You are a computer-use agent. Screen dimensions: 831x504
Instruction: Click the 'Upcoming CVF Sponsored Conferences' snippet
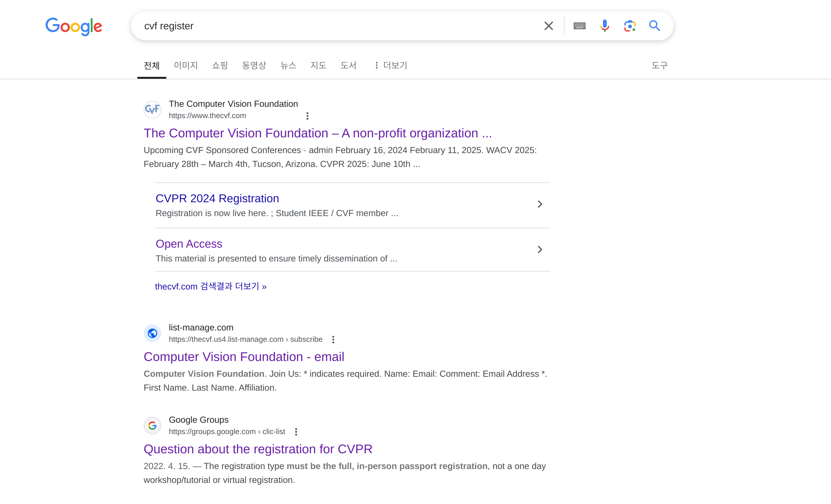pyautogui.click(x=340, y=157)
